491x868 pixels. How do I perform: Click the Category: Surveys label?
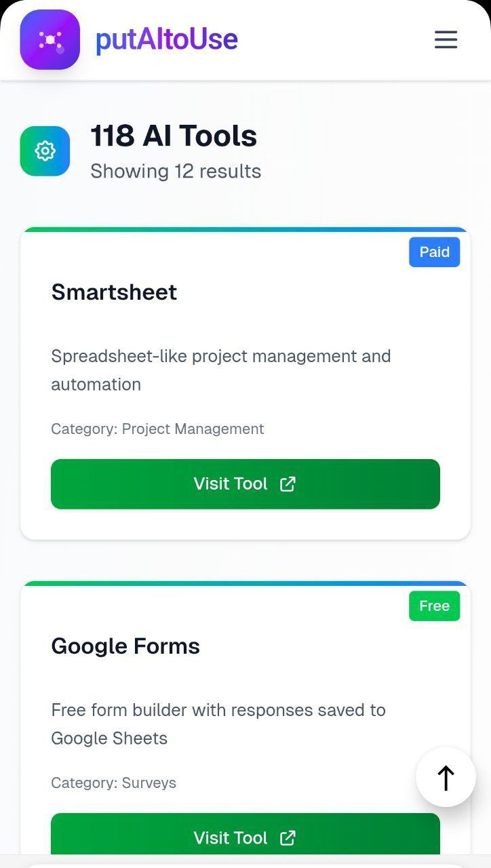(113, 783)
